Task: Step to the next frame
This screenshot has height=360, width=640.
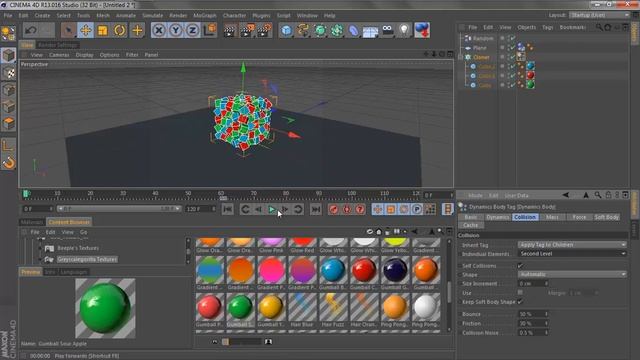Action: pos(285,209)
